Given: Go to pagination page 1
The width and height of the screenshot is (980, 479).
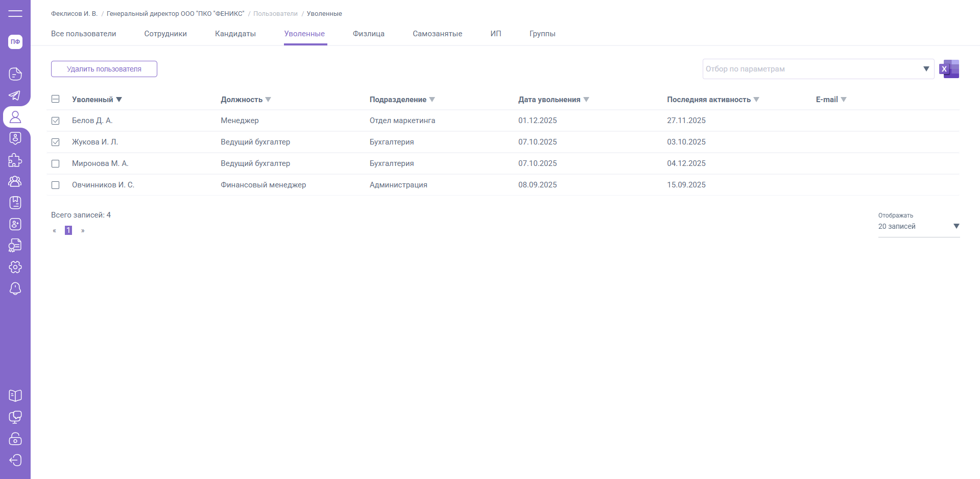Looking at the screenshot, I should tap(68, 230).
